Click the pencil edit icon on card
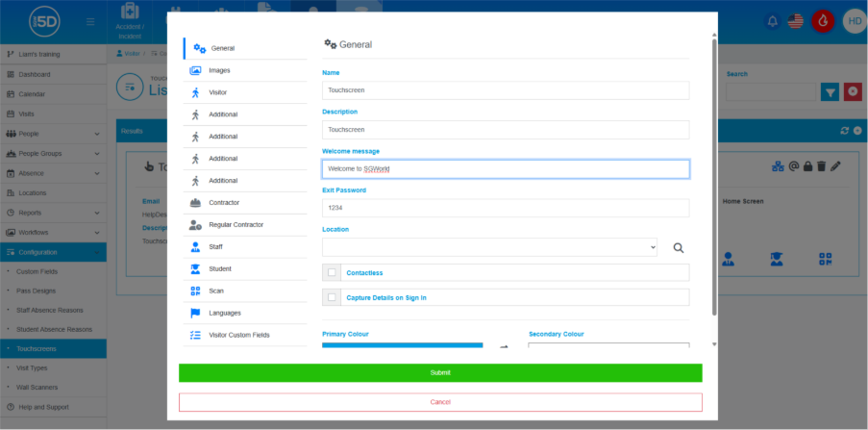Image resolution: width=868 pixels, height=430 pixels. pyautogui.click(x=835, y=165)
